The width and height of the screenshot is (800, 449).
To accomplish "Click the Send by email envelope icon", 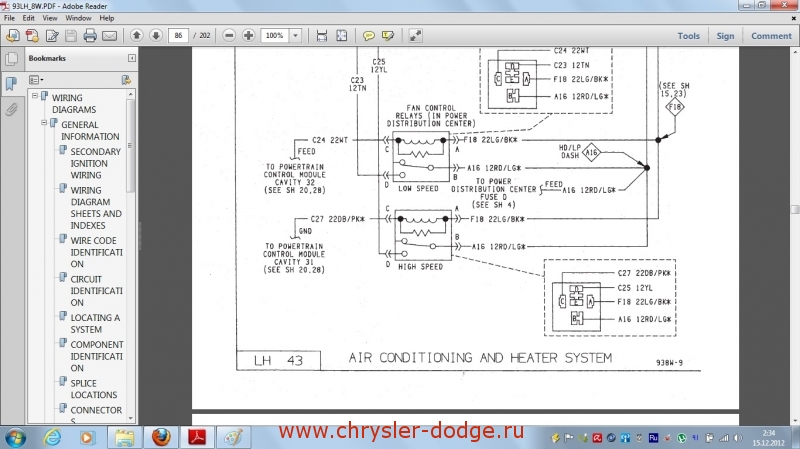I will [x=109, y=36].
